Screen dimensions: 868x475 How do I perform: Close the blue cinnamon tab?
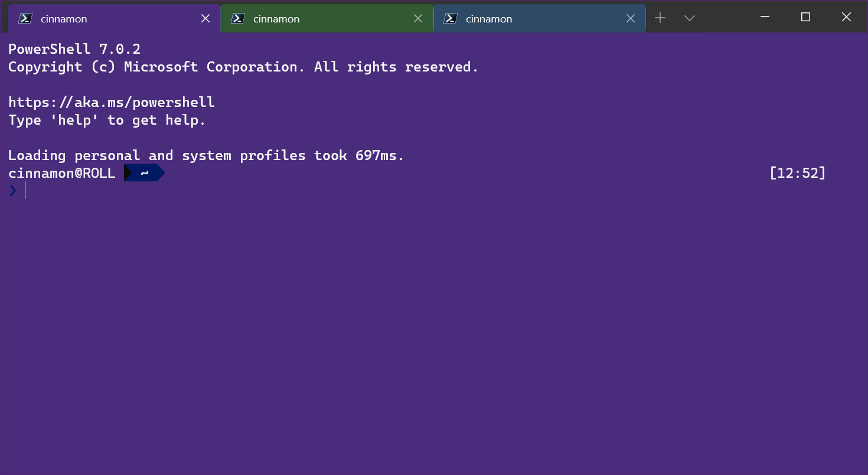coord(630,18)
